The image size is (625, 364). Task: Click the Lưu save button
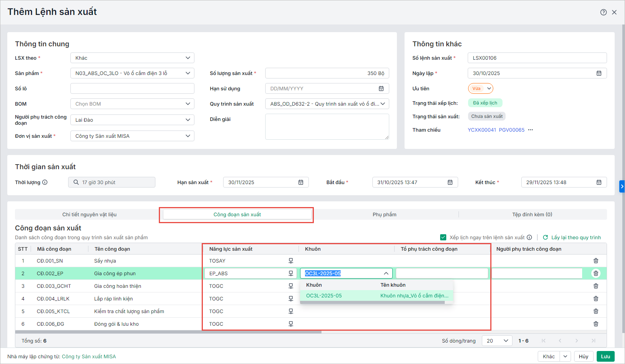point(605,356)
